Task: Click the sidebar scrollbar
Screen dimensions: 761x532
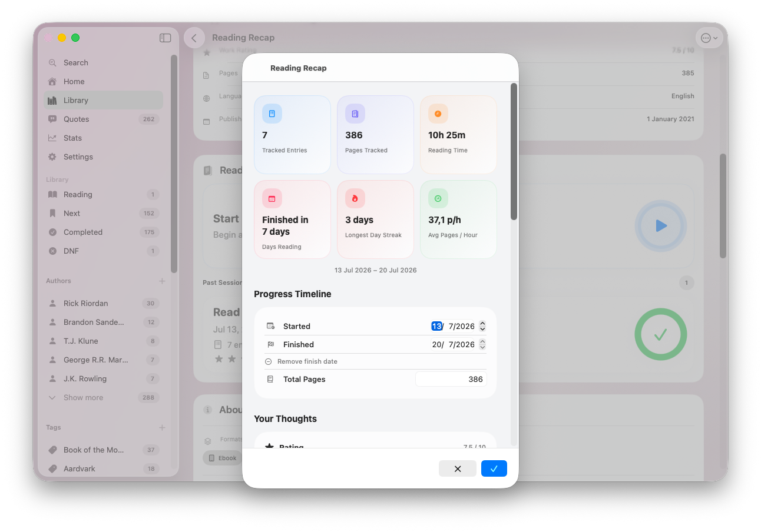Action: tap(174, 164)
